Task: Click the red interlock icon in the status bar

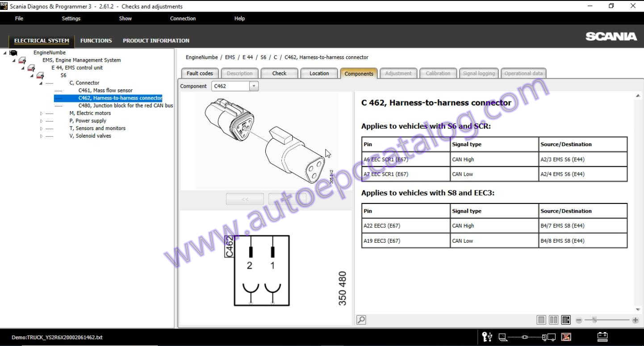Action: pyautogui.click(x=566, y=337)
